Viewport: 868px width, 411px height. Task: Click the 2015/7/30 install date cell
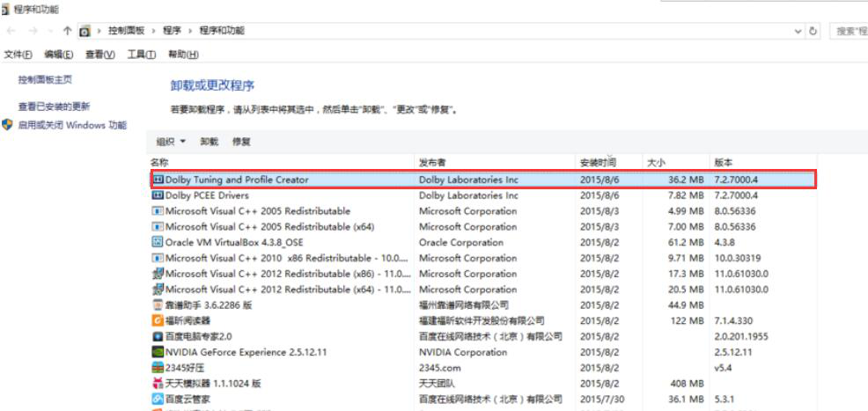[x=602, y=399]
